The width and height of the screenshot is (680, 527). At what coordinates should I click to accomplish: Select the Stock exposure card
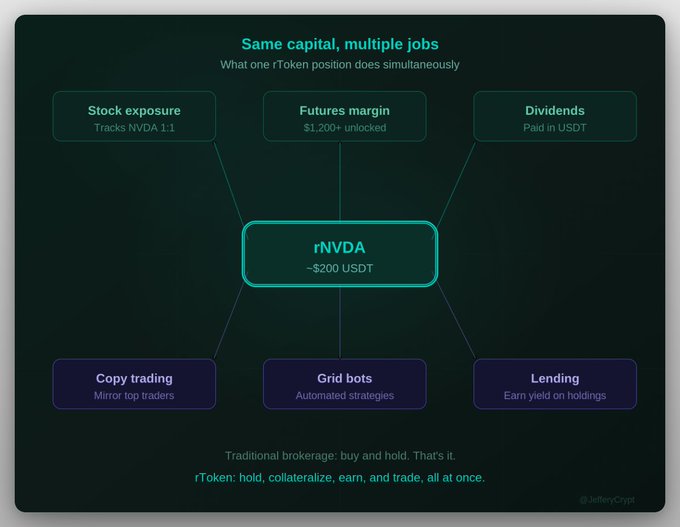click(134, 116)
